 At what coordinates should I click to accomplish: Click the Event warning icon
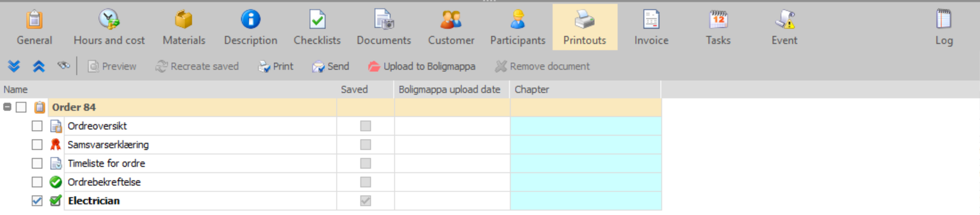785,20
